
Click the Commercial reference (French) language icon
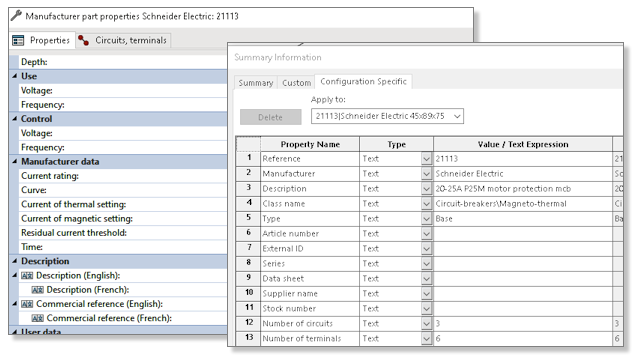click(38, 319)
